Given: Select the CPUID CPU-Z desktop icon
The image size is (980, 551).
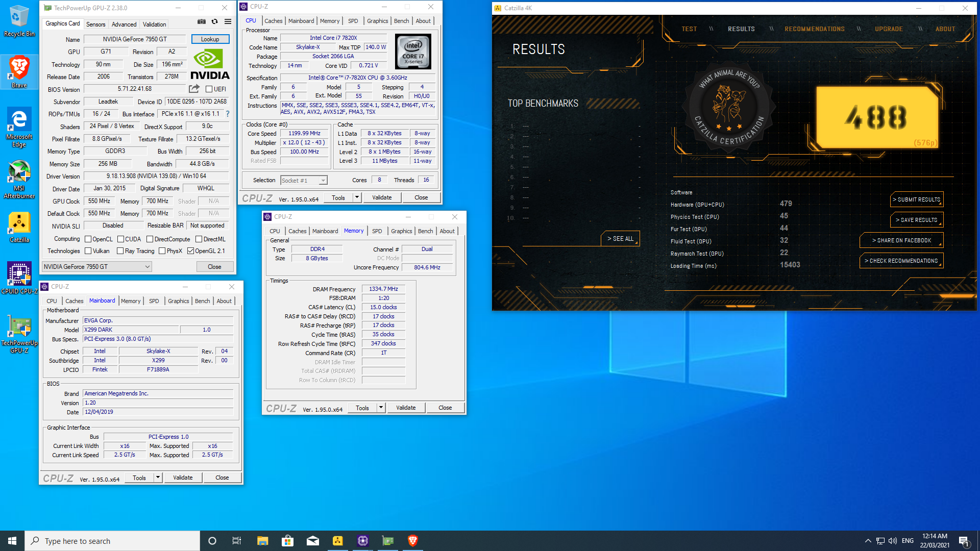Looking at the screenshot, I should [19, 278].
